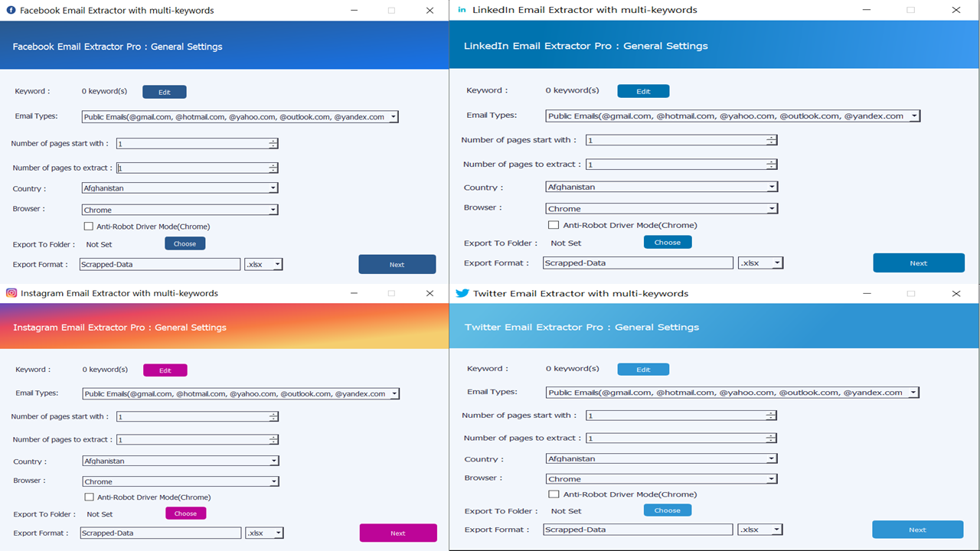Enable Anti-Robot Driver Mode in Facebook window
This screenshot has height=551, width=980.
click(89, 227)
